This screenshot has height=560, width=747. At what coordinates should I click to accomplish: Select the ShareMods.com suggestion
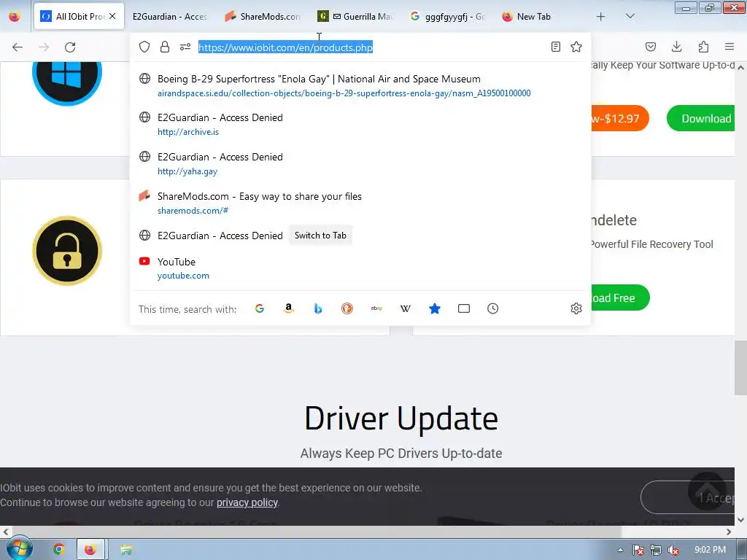[x=360, y=203]
